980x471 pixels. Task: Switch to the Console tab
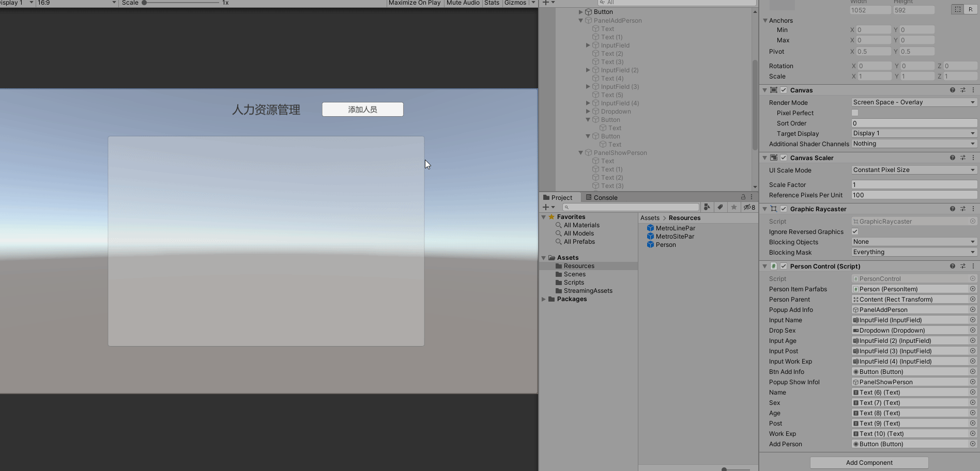(x=601, y=197)
